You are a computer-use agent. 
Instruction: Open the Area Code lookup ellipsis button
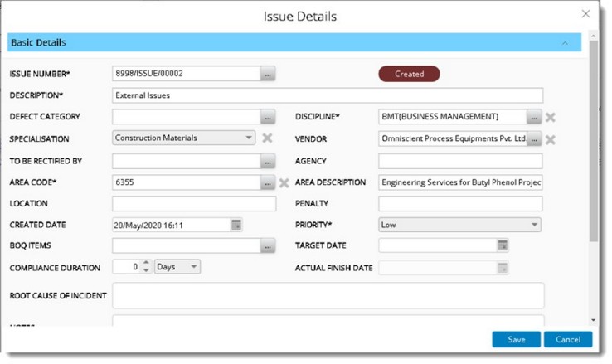[x=267, y=182]
